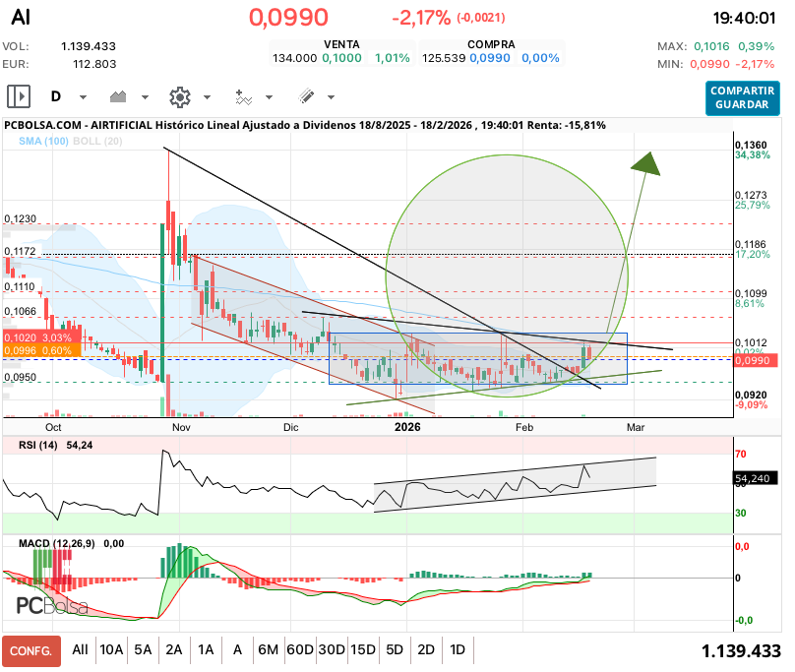Select the D daily interval button
This screenshot has width=795, height=672.
point(56,96)
